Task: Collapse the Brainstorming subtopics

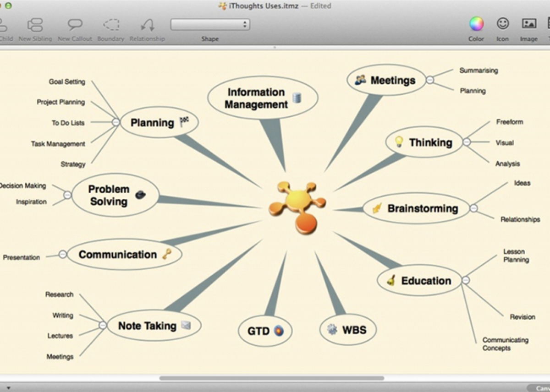Action: tap(473, 208)
